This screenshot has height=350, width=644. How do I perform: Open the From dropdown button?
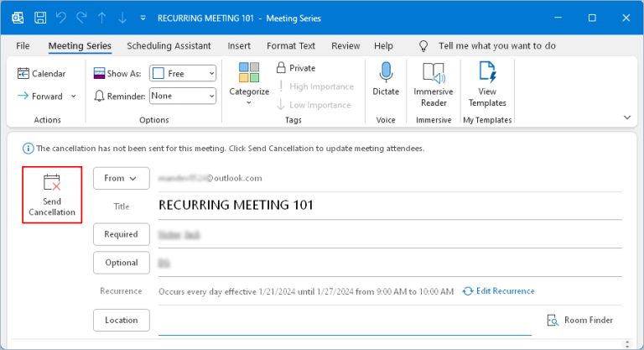[x=121, y=178]
